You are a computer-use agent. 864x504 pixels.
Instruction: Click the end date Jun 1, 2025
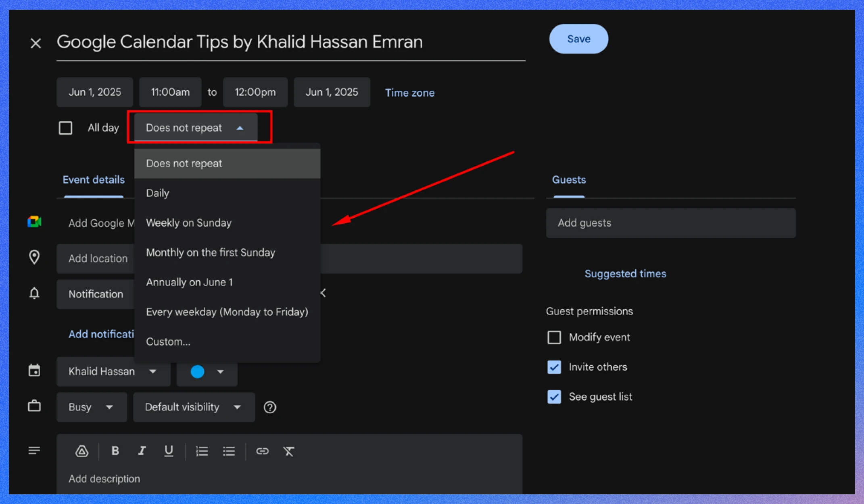[x=332, y=92]
